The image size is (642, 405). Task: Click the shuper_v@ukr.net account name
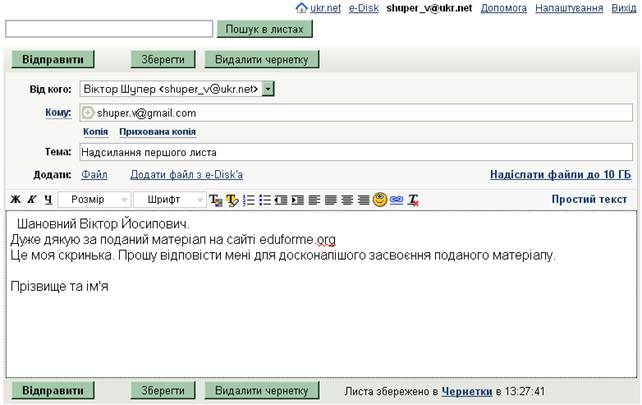[x=429, y=8]
